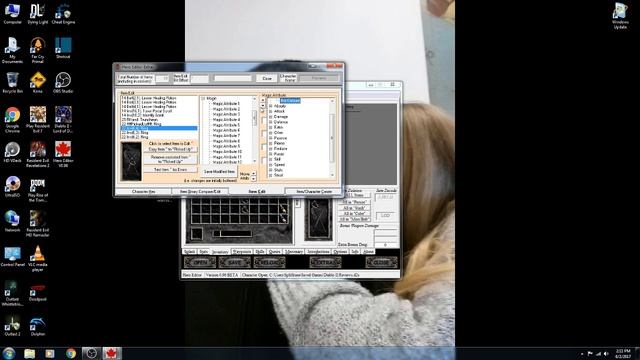Open the Quests tab in Hero Editor
Viewport: 640px width, 360px height.
coord(275,252)
